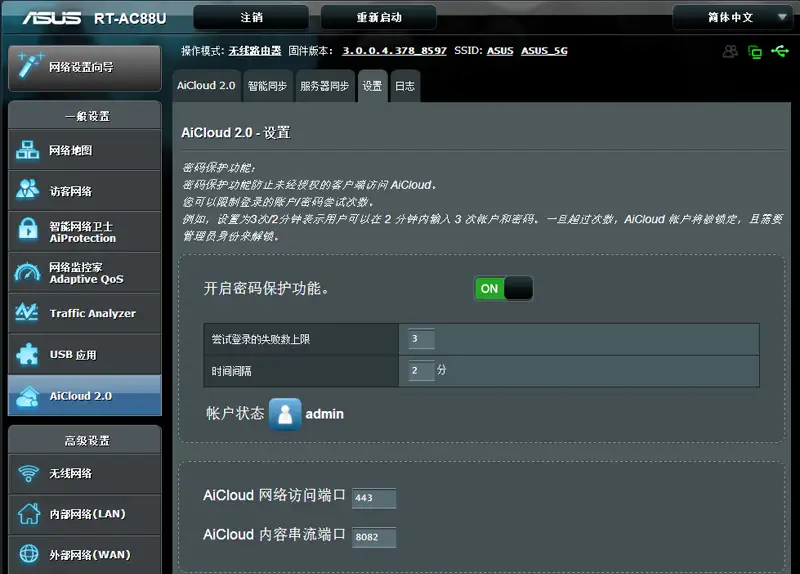Click the ASUS_5G SSID link

[544, 51]
